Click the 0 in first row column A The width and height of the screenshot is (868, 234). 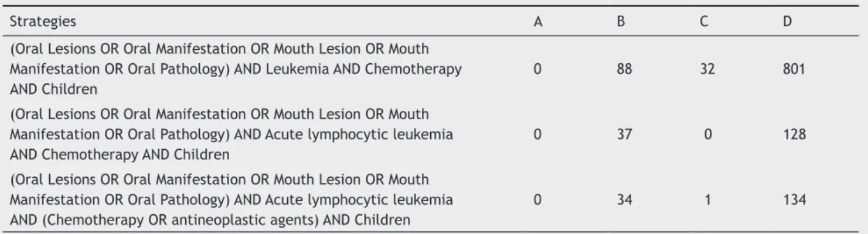(x=536, y=69)
